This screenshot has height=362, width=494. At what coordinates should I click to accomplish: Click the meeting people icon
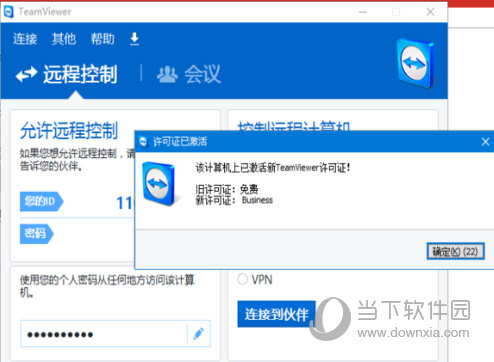tap(167, 74)
